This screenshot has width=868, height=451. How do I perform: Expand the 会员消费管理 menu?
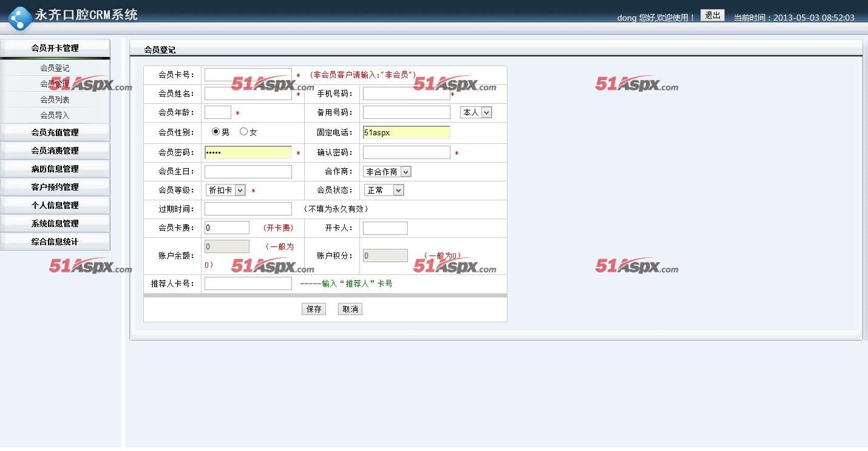pyautogui.click(x=55, y=151)
